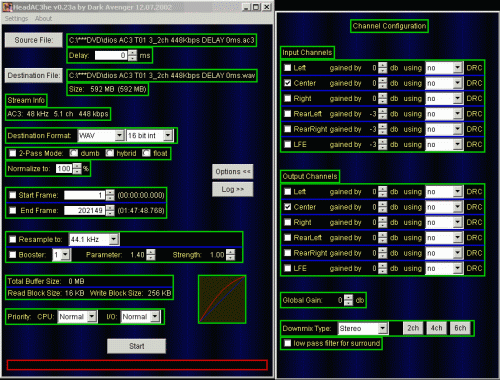Select the dumb 2-pass radio option
500x380 pixels.
pos(73,153)
